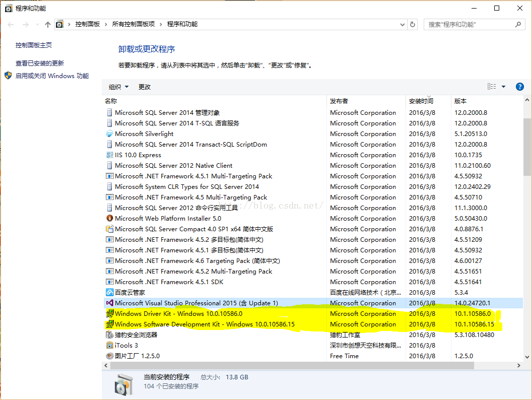Viewport: 532px width, 400px height.
Task: Click the Forward navigation arrow
Action: [x=26, y=24]
